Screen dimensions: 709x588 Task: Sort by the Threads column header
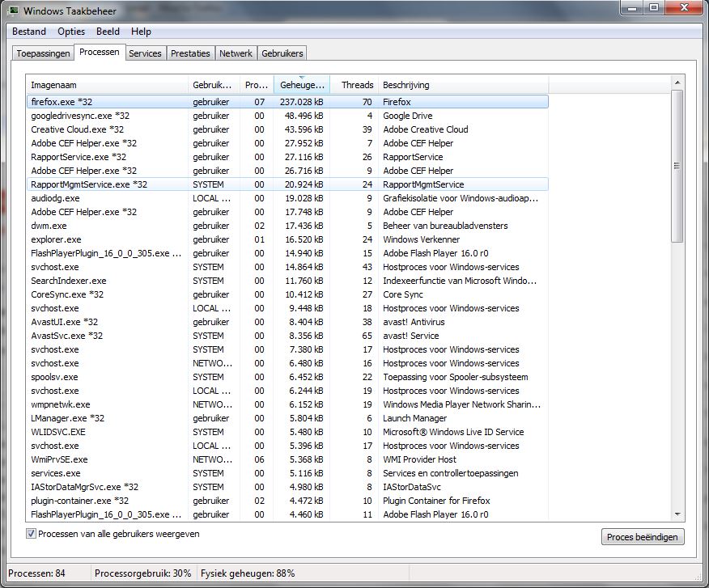[x=356, y=85]
